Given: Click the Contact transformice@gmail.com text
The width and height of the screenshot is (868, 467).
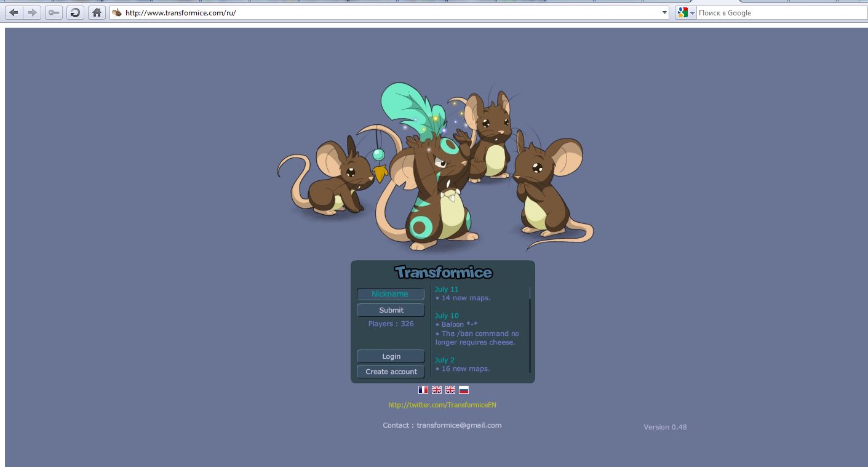Looking at the screenshot, I should coord(442,425).
